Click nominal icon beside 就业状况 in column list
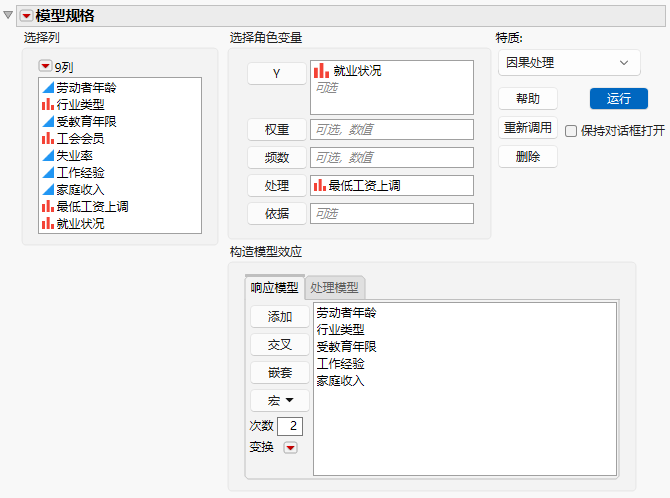670x498 pixels. click(48, 223)
